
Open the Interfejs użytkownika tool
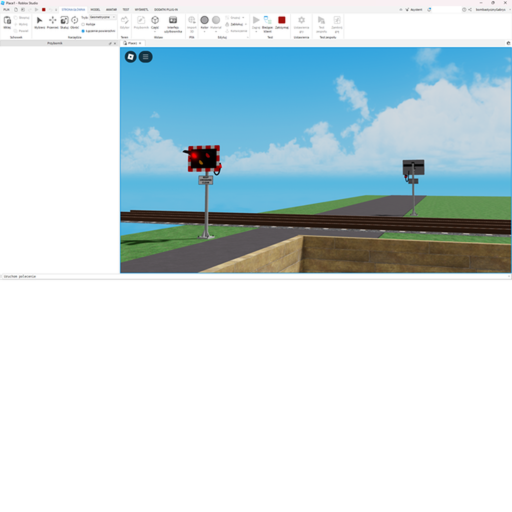173,24
